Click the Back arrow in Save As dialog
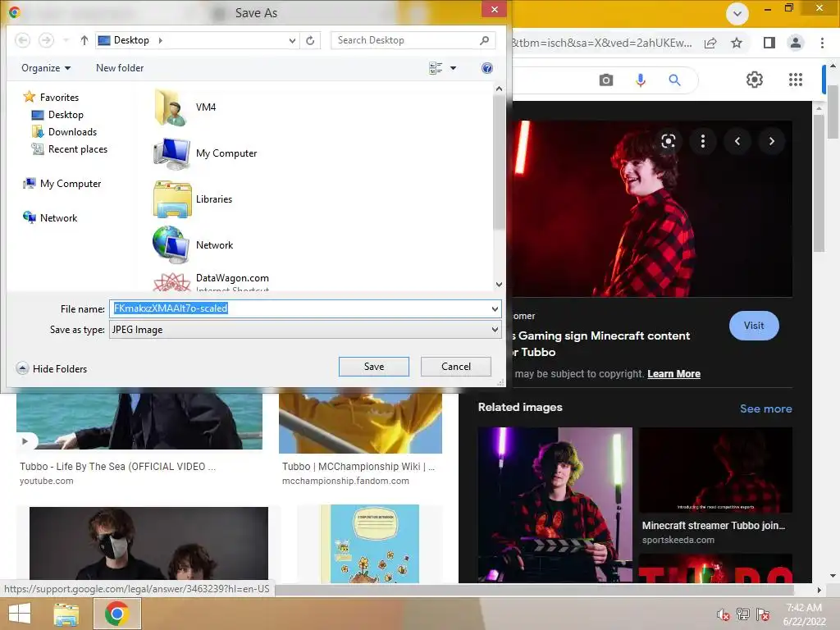This screenshot has width=840, height=630. 22,40
